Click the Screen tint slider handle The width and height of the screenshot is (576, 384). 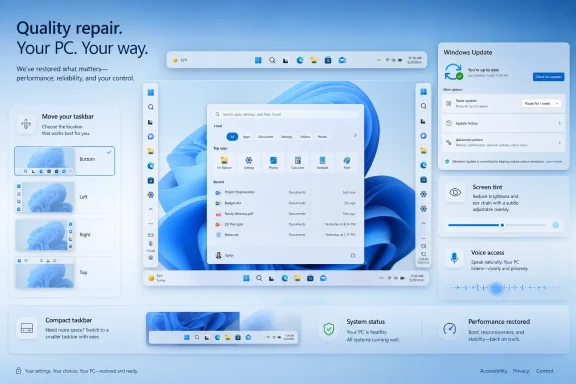pos(502,225)
